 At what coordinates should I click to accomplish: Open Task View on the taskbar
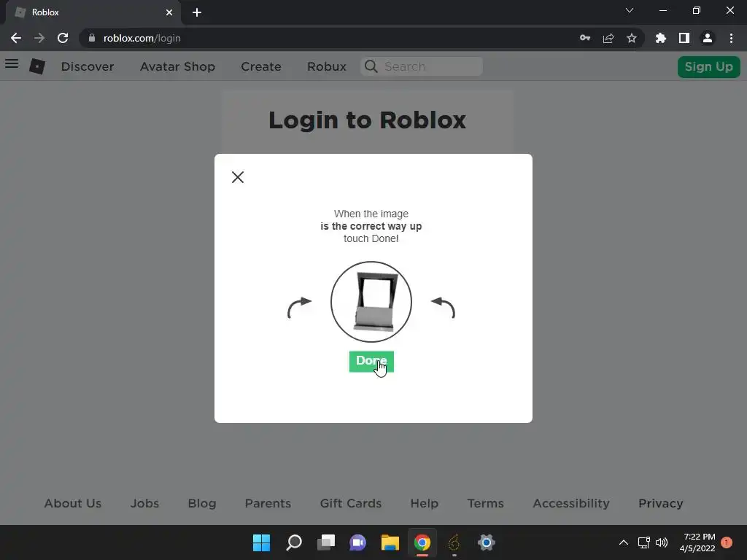(x=326, y=542)
